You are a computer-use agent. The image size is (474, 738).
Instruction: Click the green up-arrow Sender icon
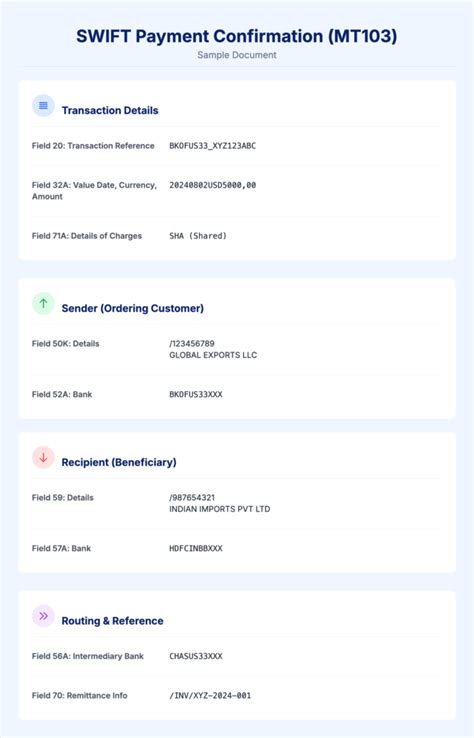click(x=43, y=304)
